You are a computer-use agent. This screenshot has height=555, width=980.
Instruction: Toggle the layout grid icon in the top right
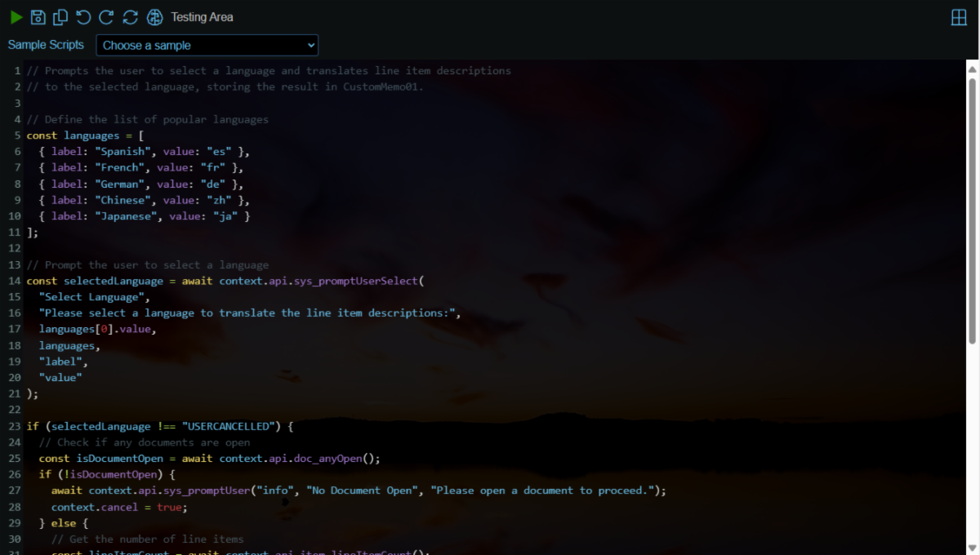click(x=959, y=18)
